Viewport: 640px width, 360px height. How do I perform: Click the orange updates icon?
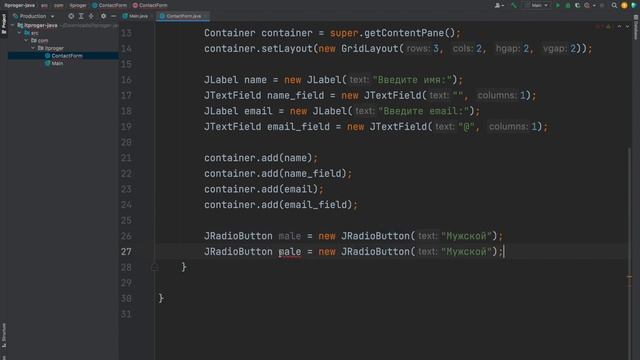624,5
